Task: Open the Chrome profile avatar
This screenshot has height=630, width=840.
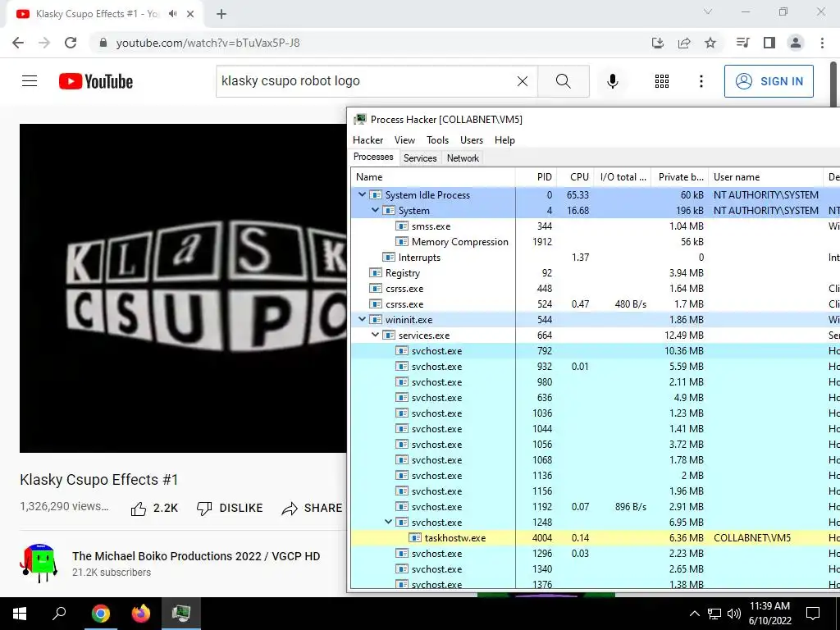Action: coord(796,43)
